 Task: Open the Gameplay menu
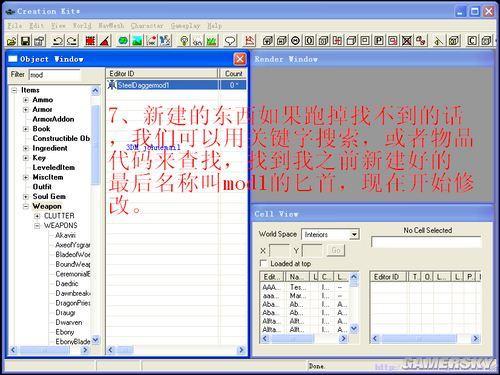tap(185, 26)
